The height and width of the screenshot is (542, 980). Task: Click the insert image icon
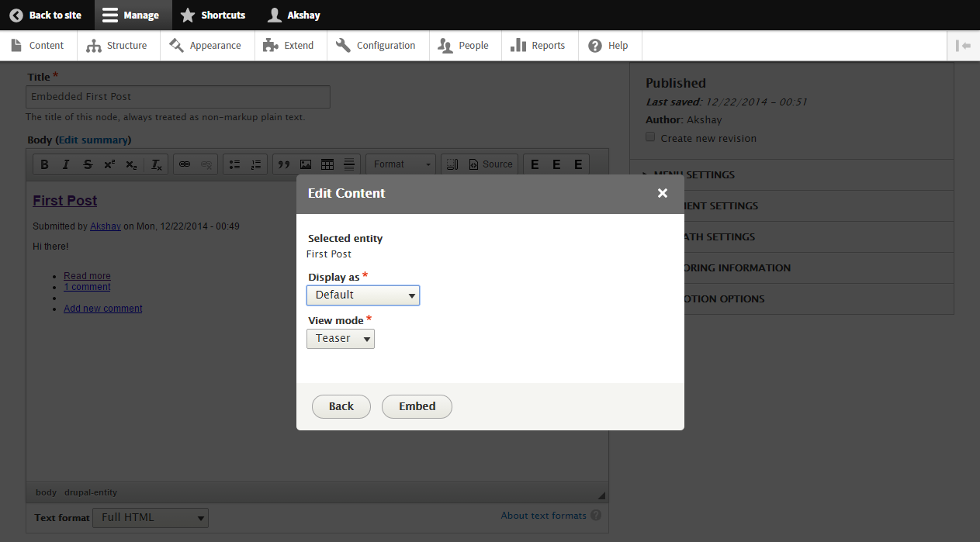306,164
